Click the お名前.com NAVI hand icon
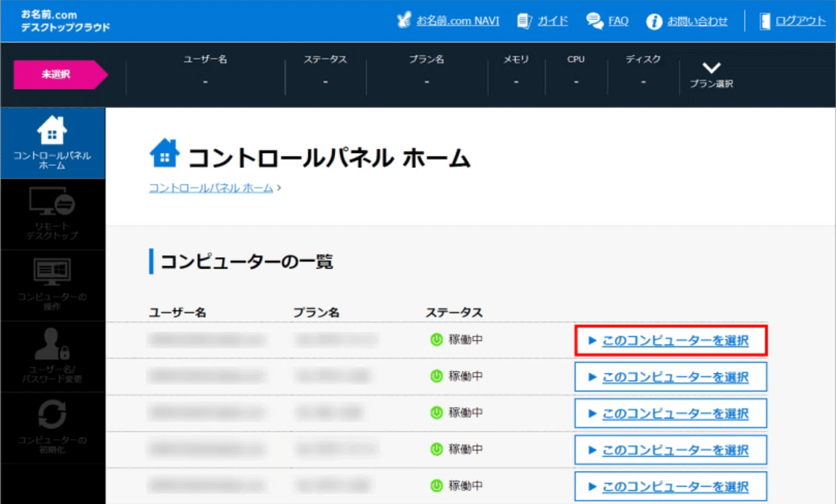Viewport: 836px width, 504px height. pos(403,21)
